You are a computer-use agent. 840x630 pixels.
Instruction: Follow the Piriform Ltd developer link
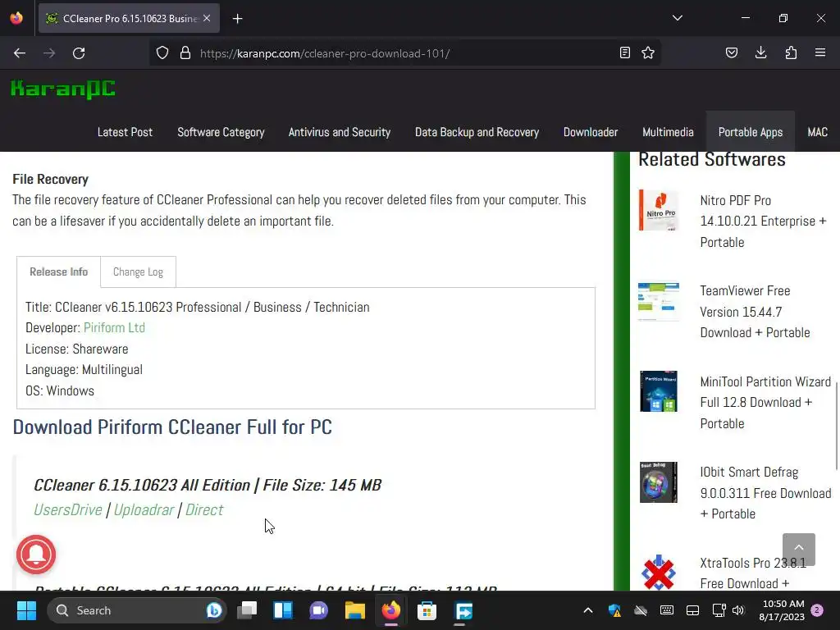114,328
